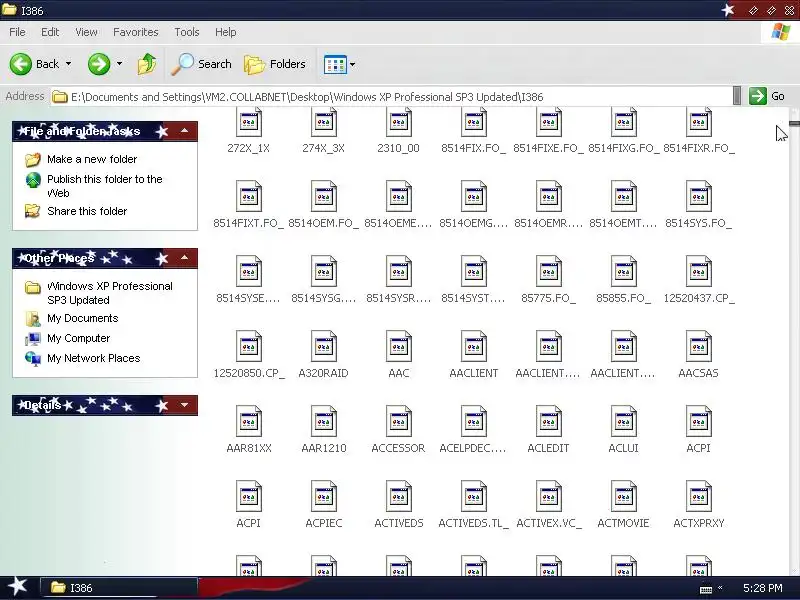
Task: Open the Tools menu
Action: pos(187,32)
